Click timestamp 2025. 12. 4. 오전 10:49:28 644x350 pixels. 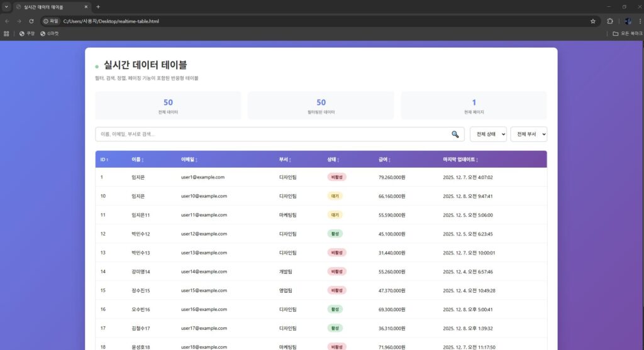point(469,290)
